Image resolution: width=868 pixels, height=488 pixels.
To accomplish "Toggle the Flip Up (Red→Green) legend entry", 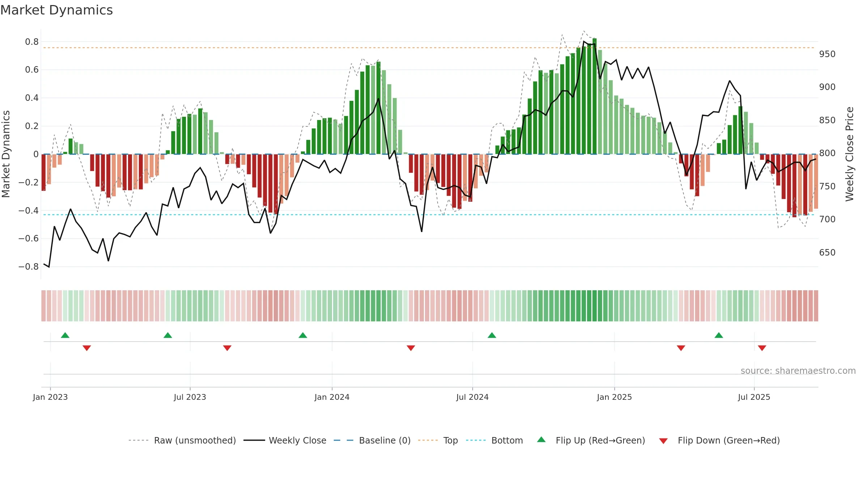I will 591,440.
